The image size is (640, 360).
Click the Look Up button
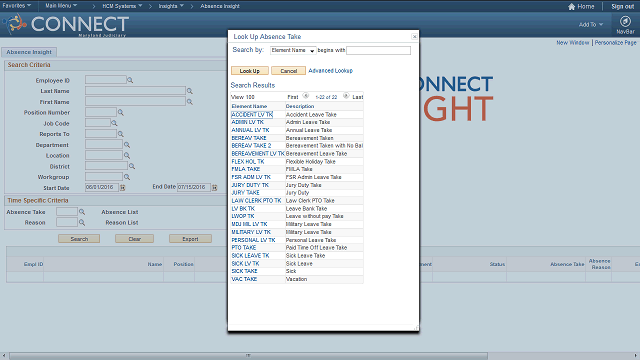pyautogui.click(x=250, y=71)
